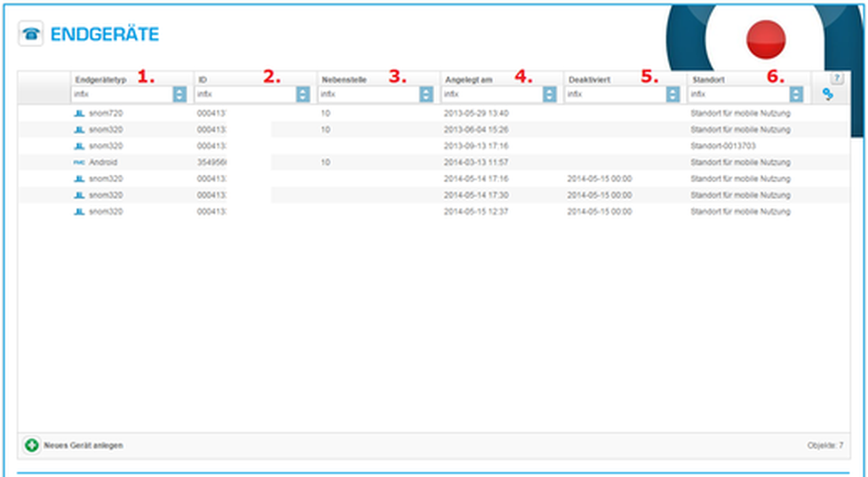Click Nebenstelle 10 in row dated 2013-06-04
The width and height of the screenshot is (868, 477).
[325, 130]
